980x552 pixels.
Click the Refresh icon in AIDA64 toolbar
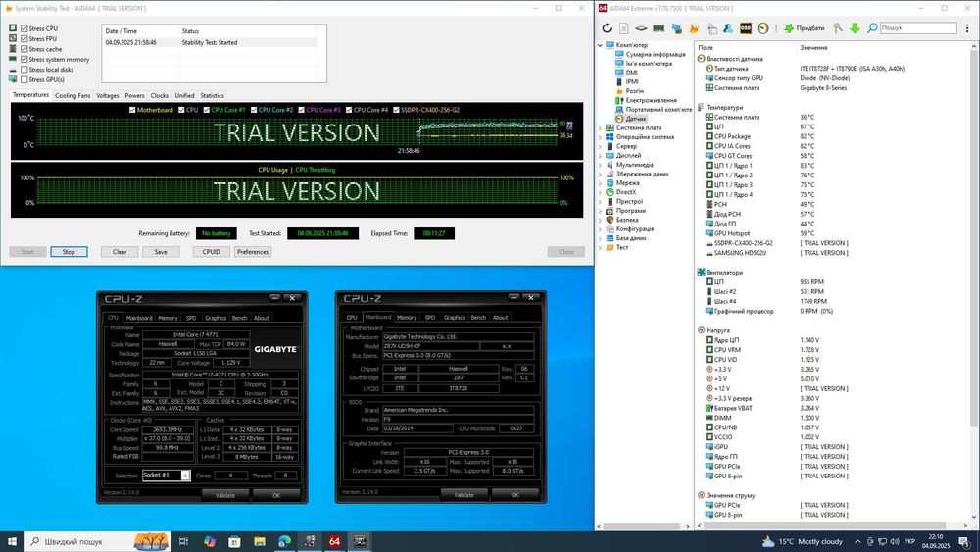click(x=608, y=28)
